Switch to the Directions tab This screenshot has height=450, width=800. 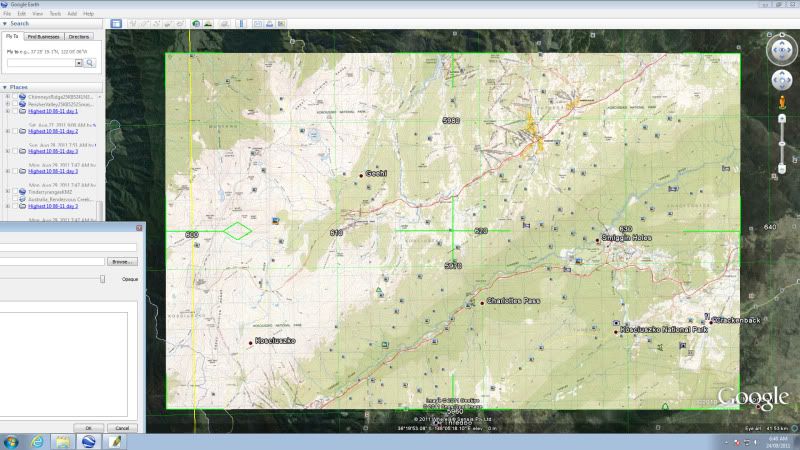point(79,37)
